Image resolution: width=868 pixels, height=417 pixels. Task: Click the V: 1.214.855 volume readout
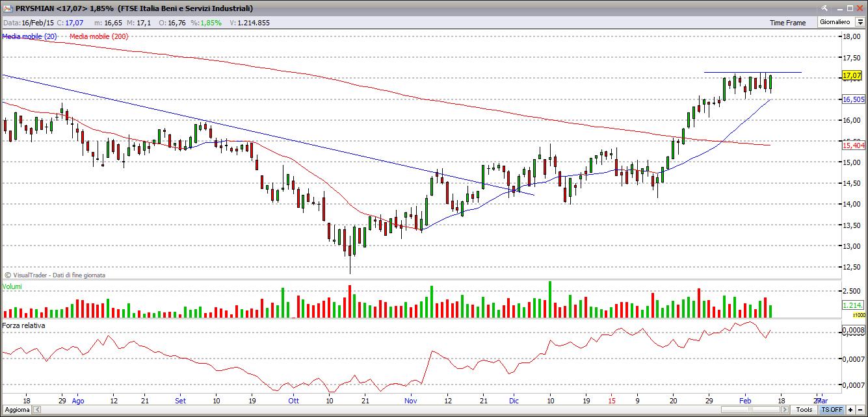point(250,23)
